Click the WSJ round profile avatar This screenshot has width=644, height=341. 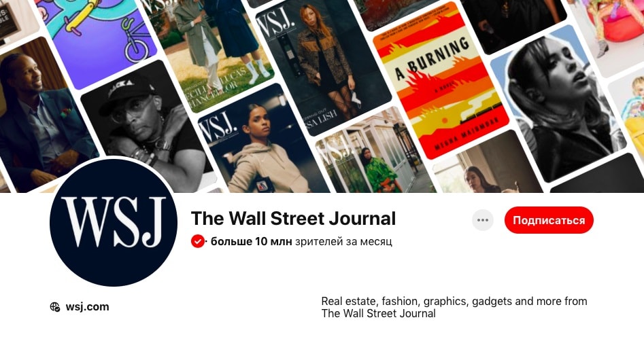pos(114,223)
